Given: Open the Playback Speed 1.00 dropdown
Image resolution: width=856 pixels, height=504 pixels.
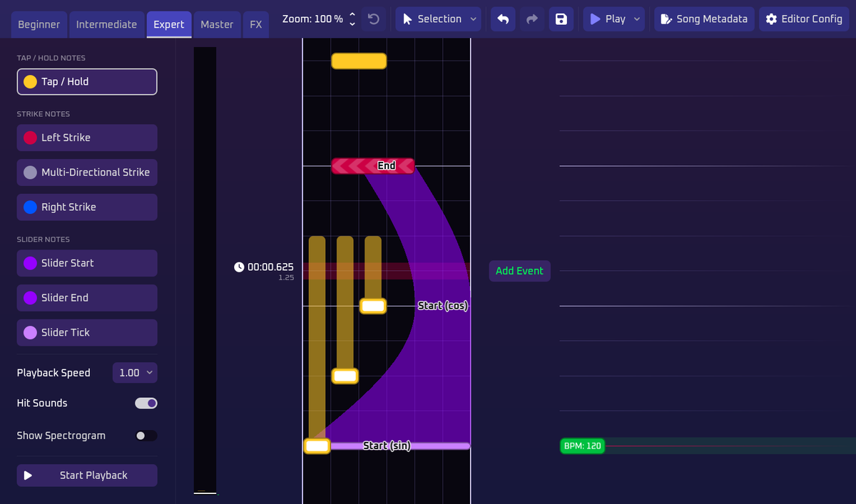Looking at the screenshot, I should tap(135, 373).
